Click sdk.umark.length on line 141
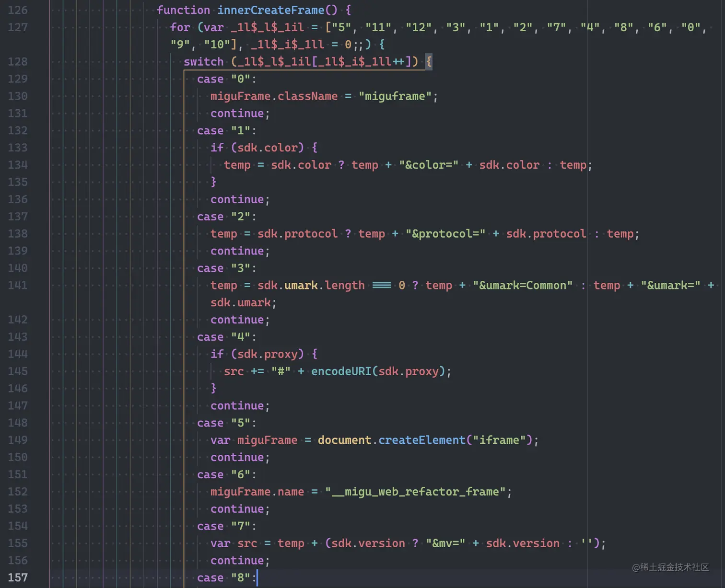Image resolution: width=725 pixels, height=588 pixels. coord(311,286)
